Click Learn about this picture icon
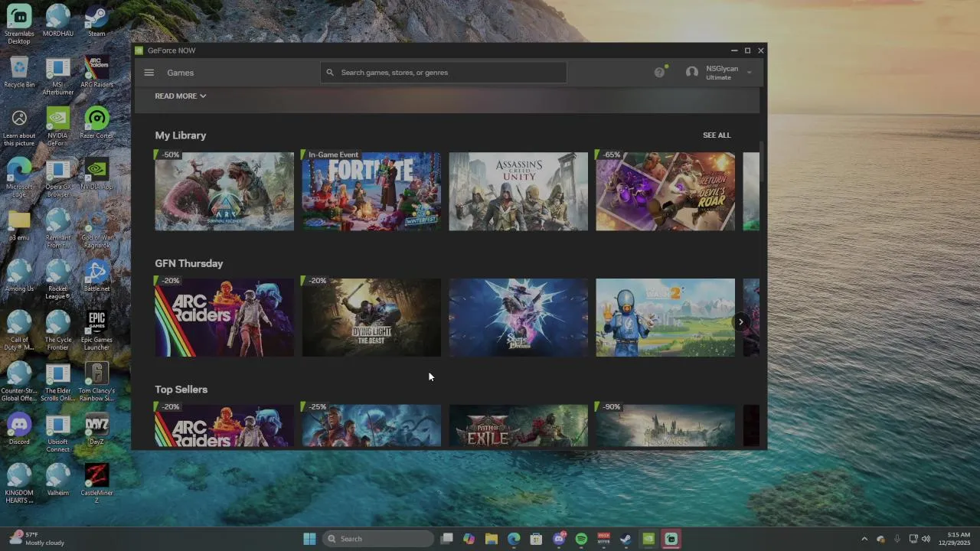Image resolution: width=980 pixels, height=551 pixels. 19,127
